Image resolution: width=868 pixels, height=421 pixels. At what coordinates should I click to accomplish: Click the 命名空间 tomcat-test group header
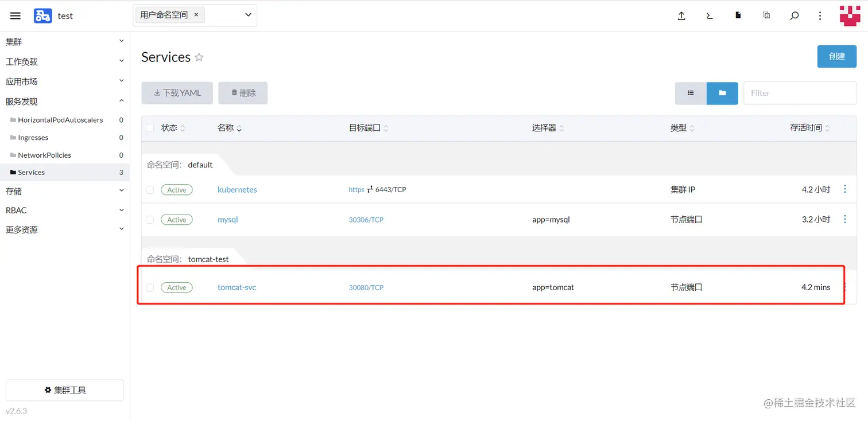point(188,259)
